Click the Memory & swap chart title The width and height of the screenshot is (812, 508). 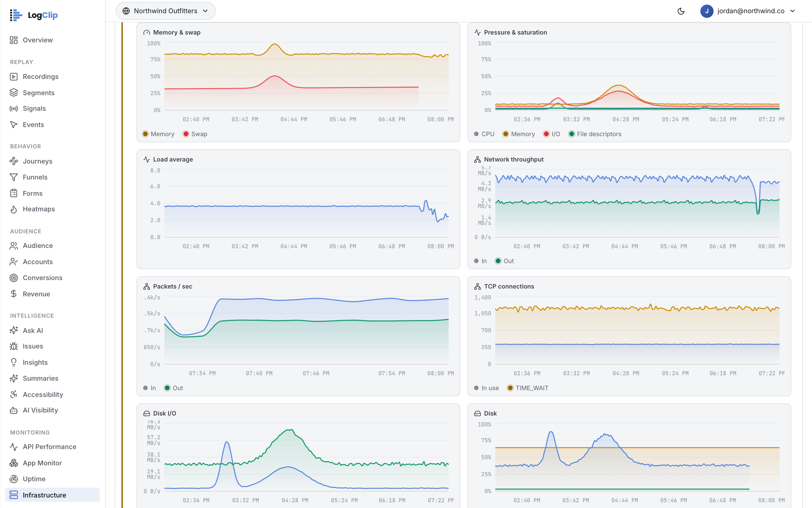tap(177, 33)
